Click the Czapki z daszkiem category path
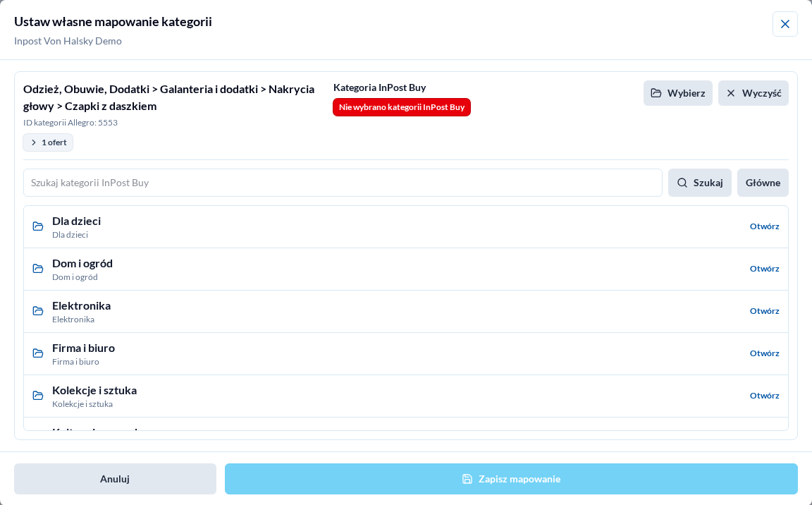This screenshot has height=505, width=812. pos(169,97)
